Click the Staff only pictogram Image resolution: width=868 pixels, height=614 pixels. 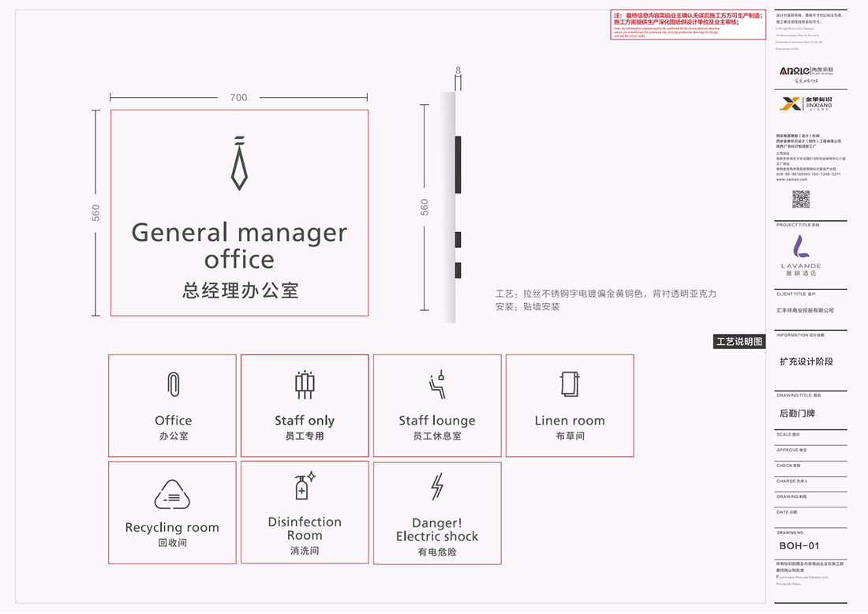305,385
